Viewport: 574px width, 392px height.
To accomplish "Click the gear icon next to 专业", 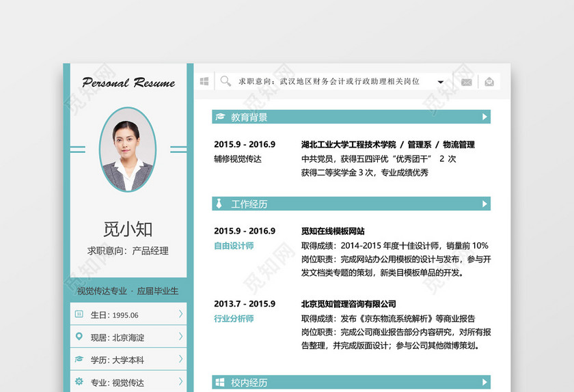I will (x=79, y=381).
